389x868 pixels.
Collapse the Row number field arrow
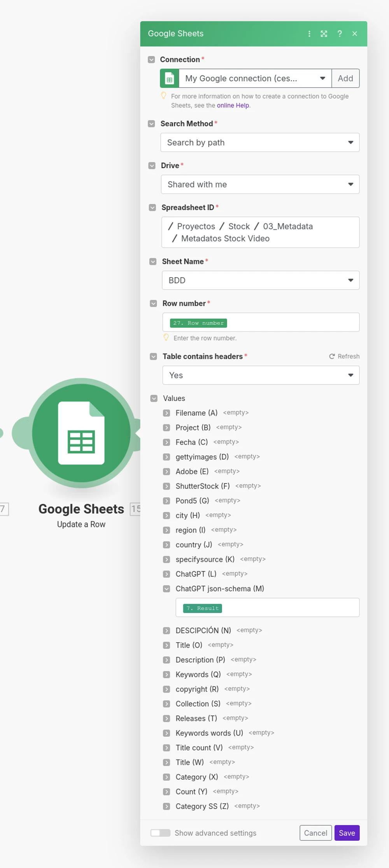(153, 304)
